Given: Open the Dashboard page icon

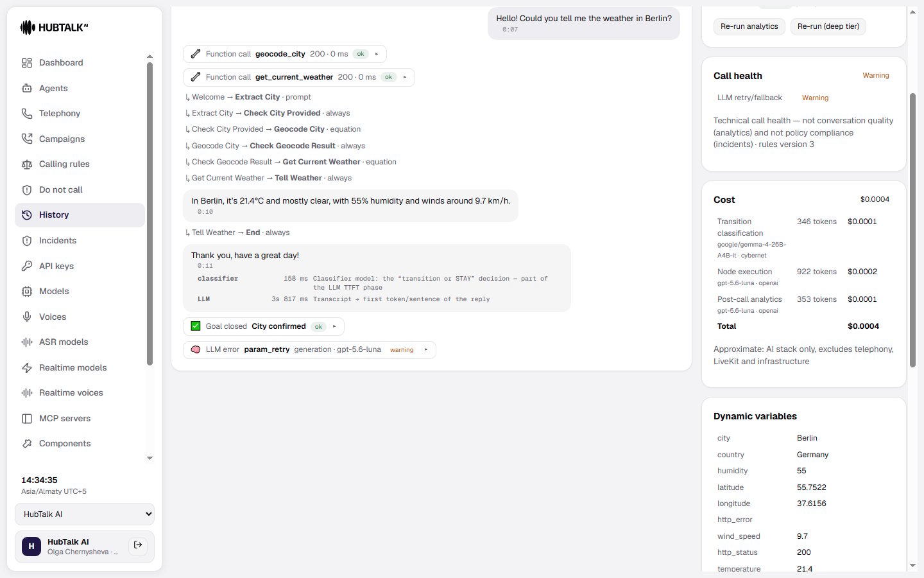Looking at the screenshot, I should (27, 63).
